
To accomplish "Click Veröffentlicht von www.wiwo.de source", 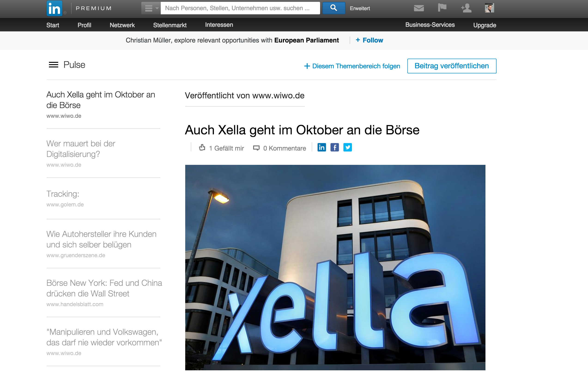I will pyautogui.click(x=245, y=96).
